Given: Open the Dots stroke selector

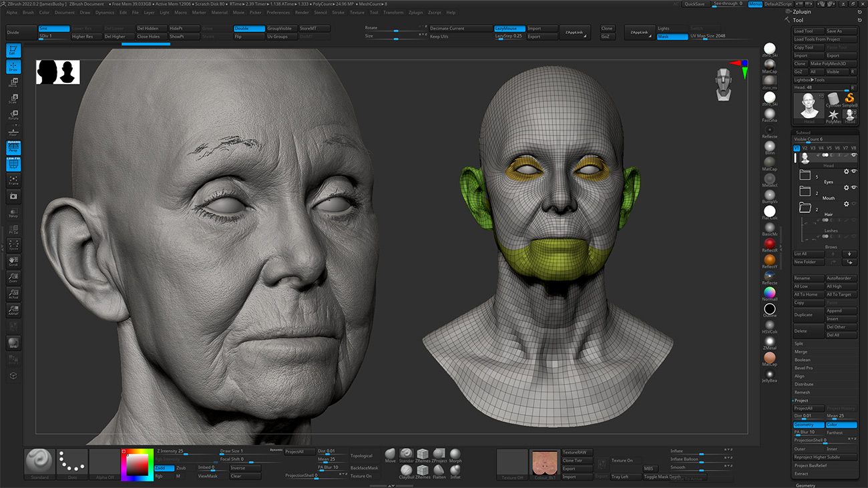Looking at the screenshot, I should point(71,464).
